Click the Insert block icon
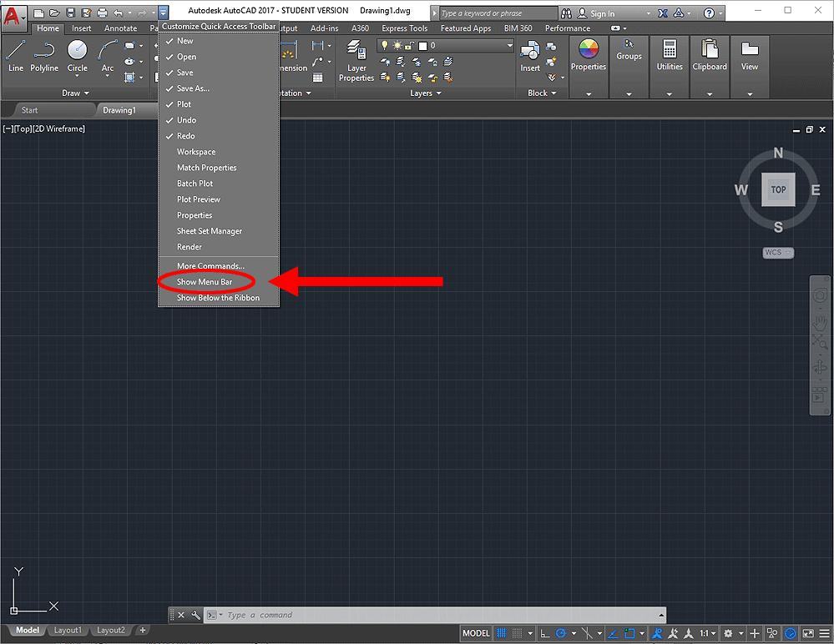 pyautogui.click(x=530, y=56)
